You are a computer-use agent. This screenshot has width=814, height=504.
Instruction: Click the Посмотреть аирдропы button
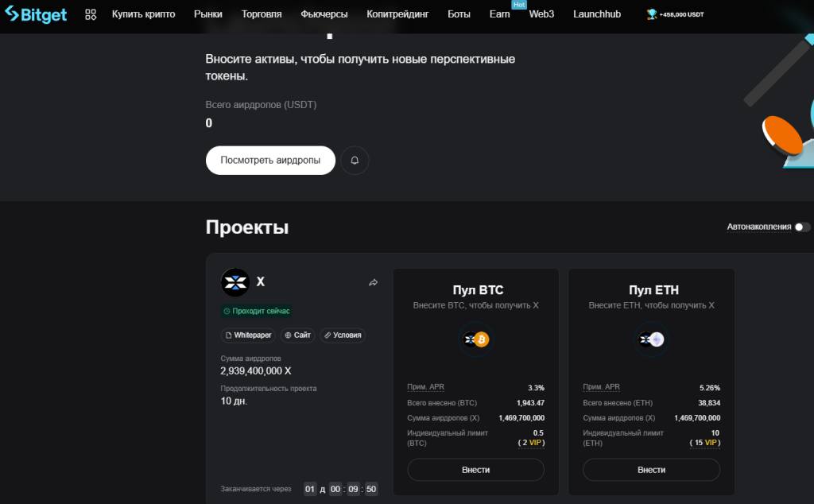click(270, 161)
